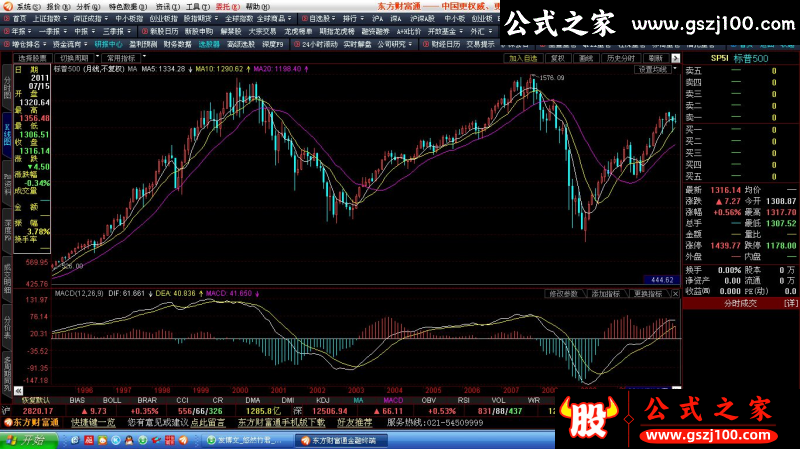This screenshot has height=449, width=800.
Task: Open the 特色数据 menu
Action: click(128, 7)
